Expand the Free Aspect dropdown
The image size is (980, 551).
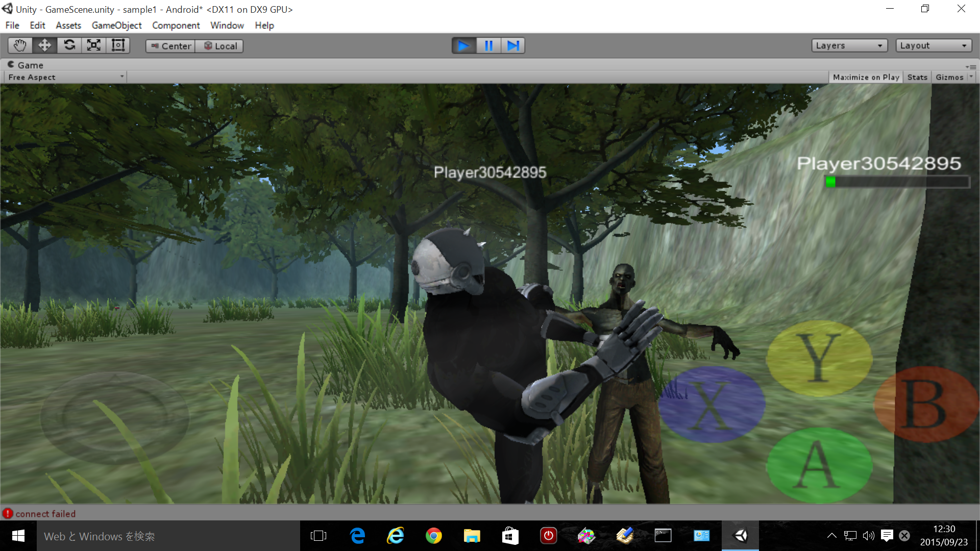pos(65,77)
